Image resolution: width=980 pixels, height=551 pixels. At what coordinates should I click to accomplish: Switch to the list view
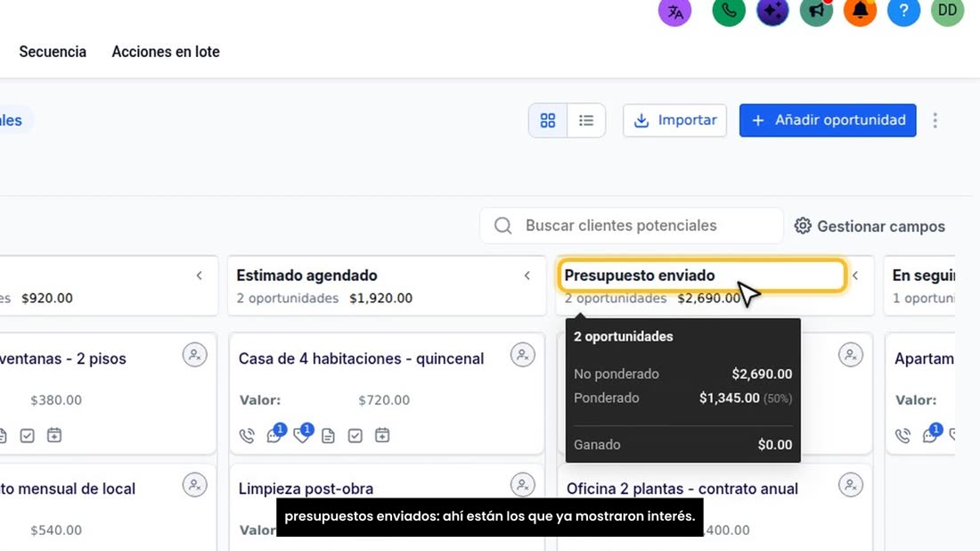tap(586, 120)
